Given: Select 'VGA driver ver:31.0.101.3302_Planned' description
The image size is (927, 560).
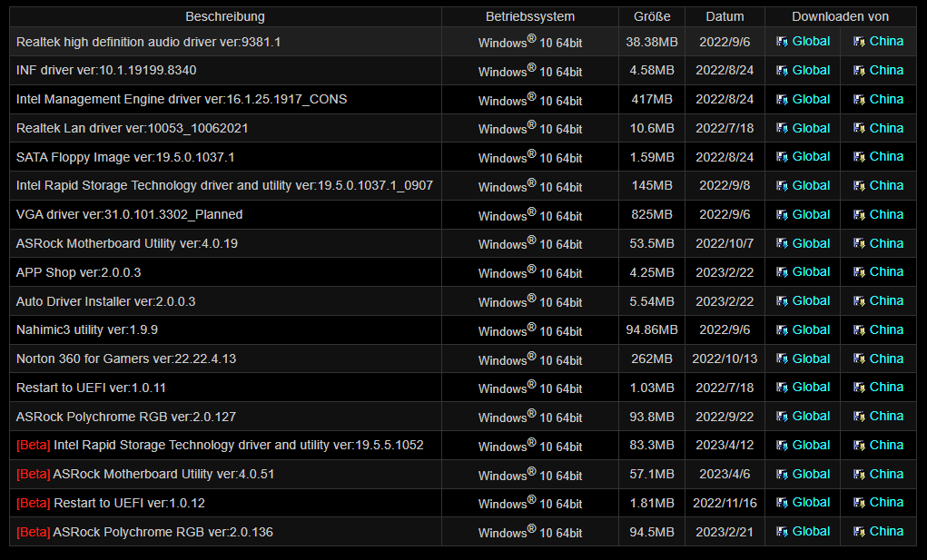Looking at the screenshot, I should coord(130,214).
